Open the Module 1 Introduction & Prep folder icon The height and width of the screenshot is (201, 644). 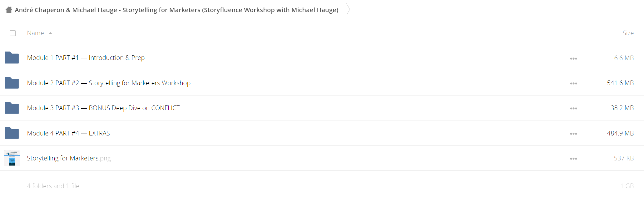click(x=12, y=58)
